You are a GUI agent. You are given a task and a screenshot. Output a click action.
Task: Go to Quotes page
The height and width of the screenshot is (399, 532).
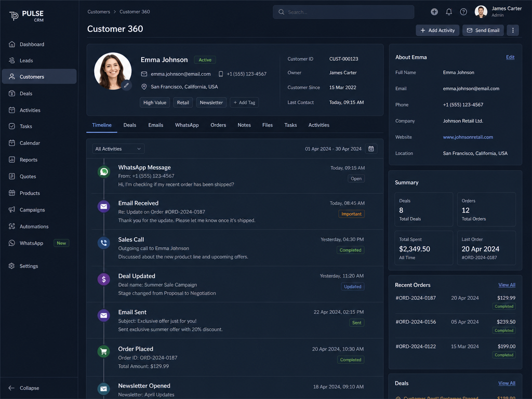[x=28, y=176]
